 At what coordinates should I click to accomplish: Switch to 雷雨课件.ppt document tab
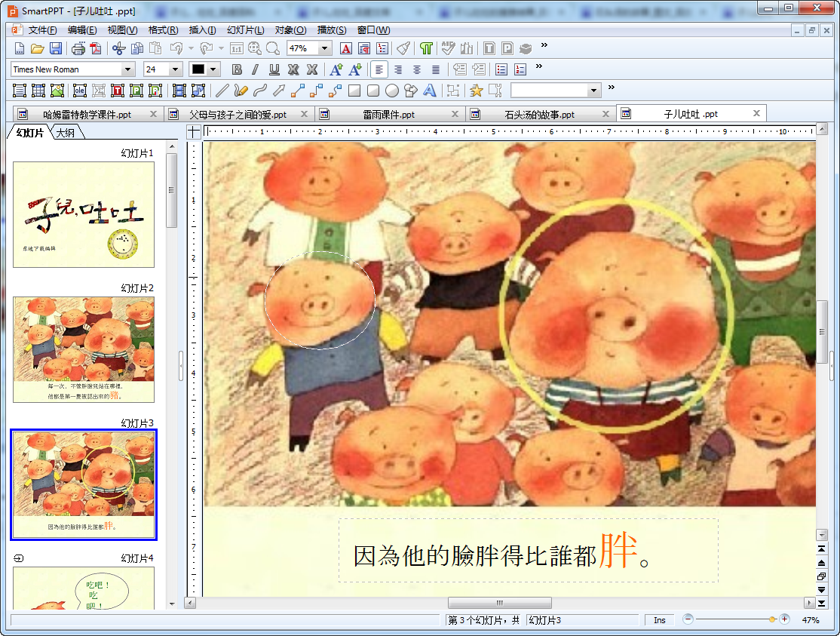(x=389, y=114)
